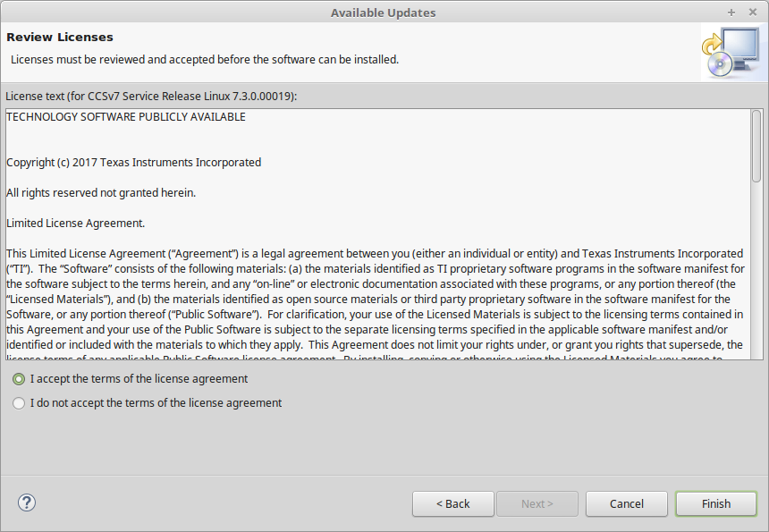Viewport: 769px width, 532px height.
Task: Maximize the Available Updates window
Action: pos(731,13)
